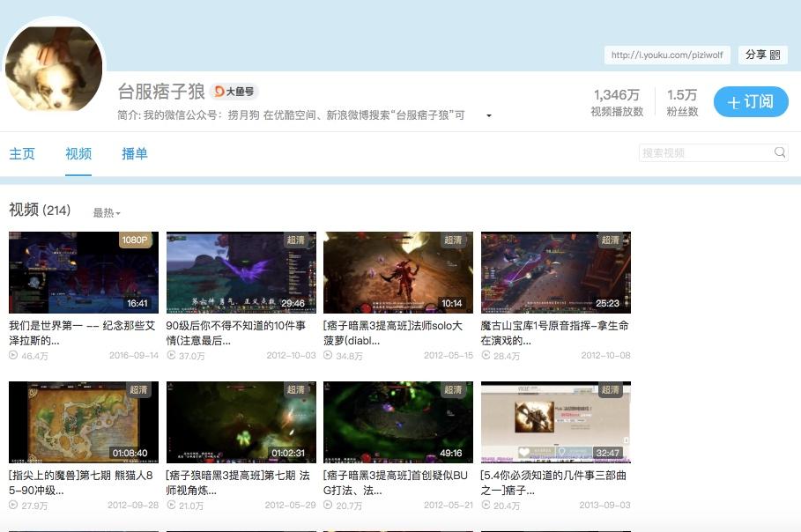
Task: Subscribe with the 订阅 button
Action: coord(751,101)
